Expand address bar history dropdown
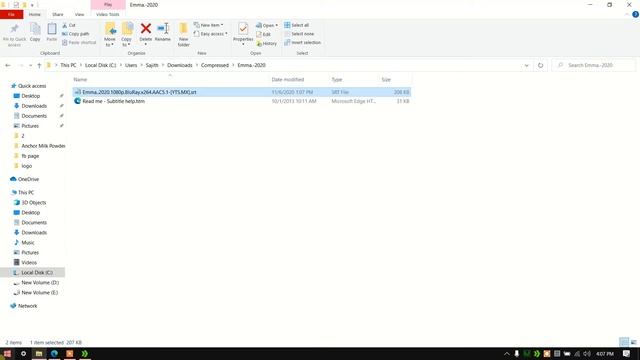 point(527,65)
